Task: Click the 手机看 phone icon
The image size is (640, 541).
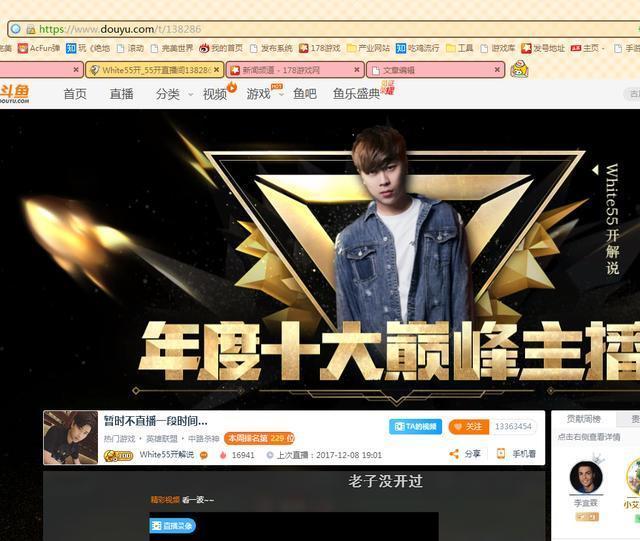Action: [x=501, y=454]
